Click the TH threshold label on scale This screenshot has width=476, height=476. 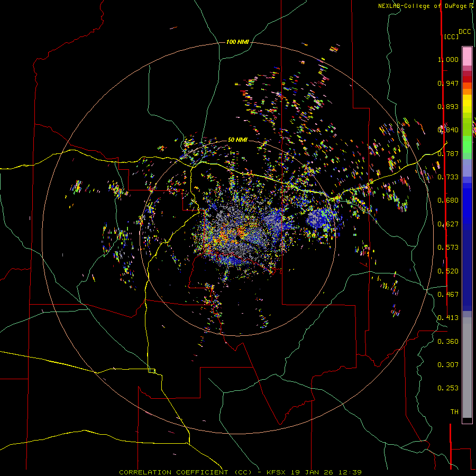click(454, 412)
